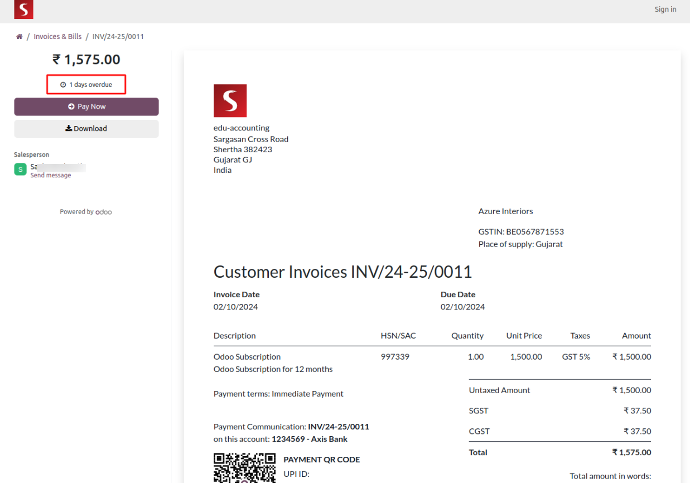
Task: Click the Pay Now button
Action: point(86,106)
